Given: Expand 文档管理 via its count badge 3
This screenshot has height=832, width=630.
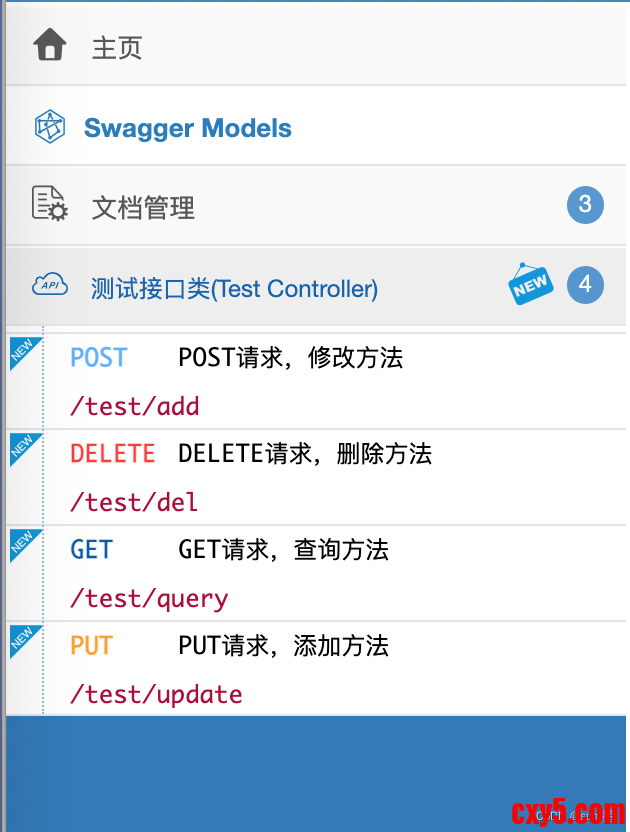Looking at the screenshot, I should [585, 204].
